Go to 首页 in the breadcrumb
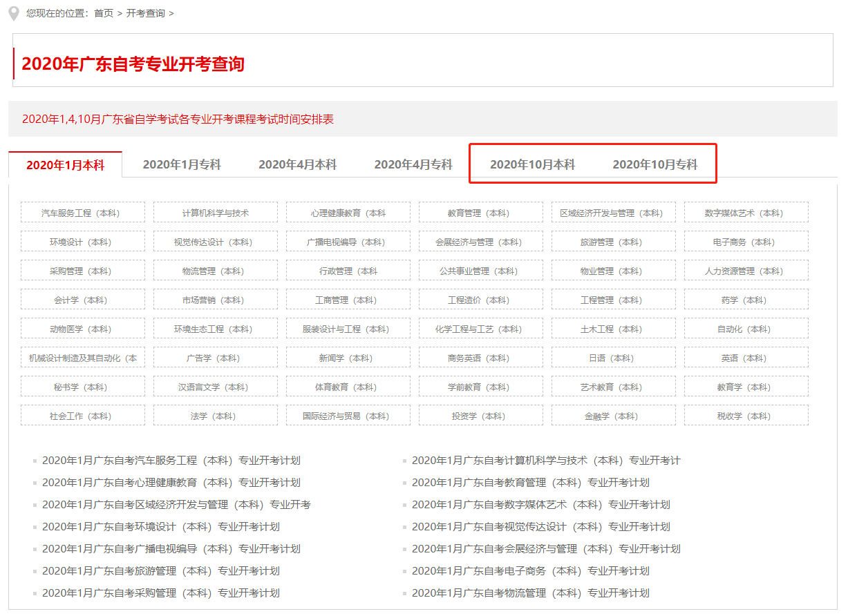 coord(104,13)
